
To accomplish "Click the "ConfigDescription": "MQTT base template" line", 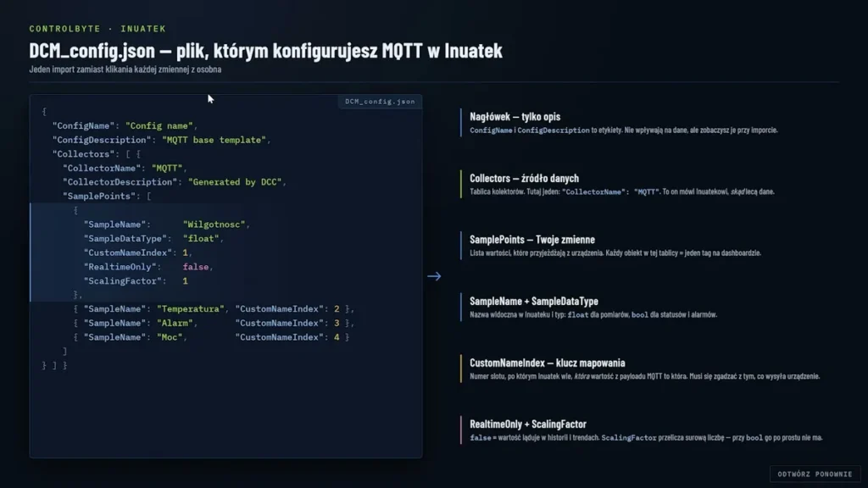I will coord(161,140).
